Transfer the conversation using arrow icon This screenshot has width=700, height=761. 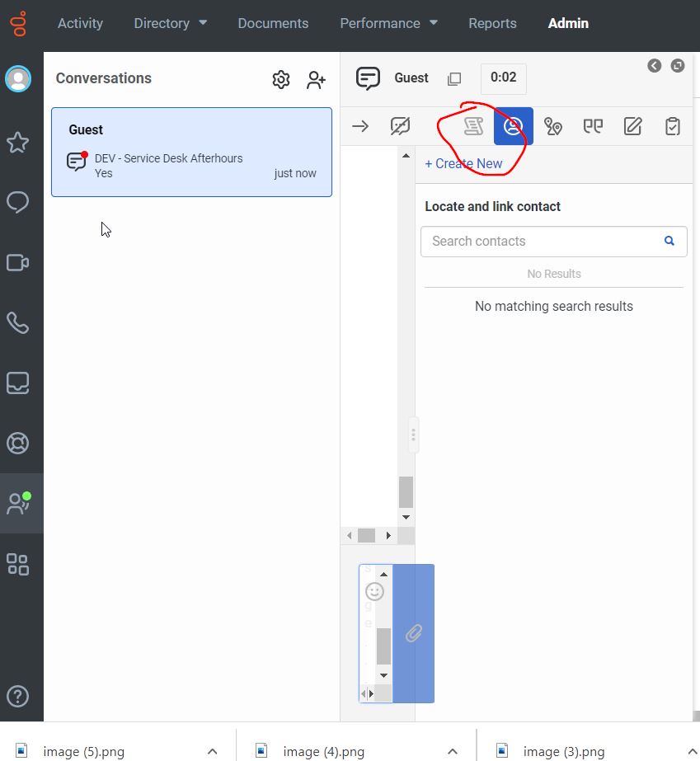[x=360, y=125]
